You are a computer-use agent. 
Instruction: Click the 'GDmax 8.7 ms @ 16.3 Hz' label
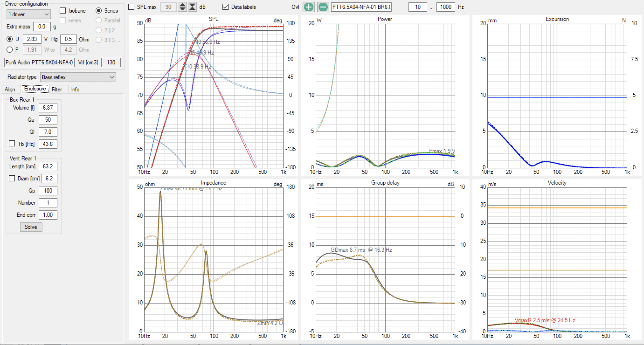click(x=361, y=250)
